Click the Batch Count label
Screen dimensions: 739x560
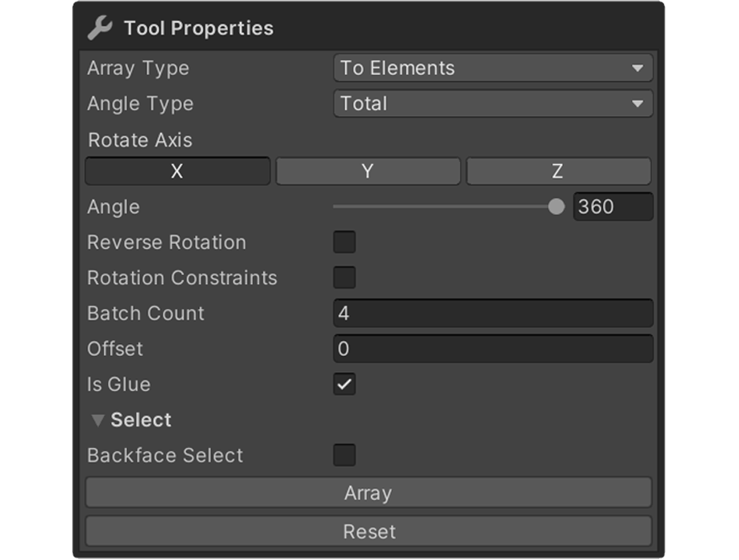[146, 314]
